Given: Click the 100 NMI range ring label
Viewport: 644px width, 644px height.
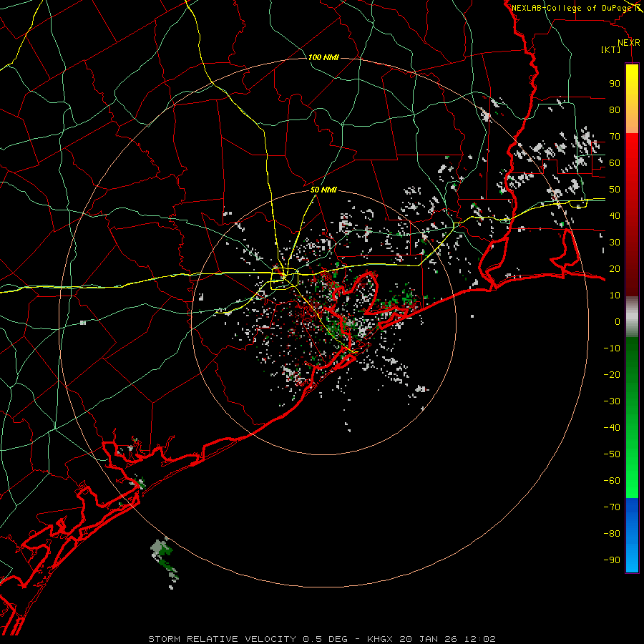Looking at the screenshot, I should (323, 57).
